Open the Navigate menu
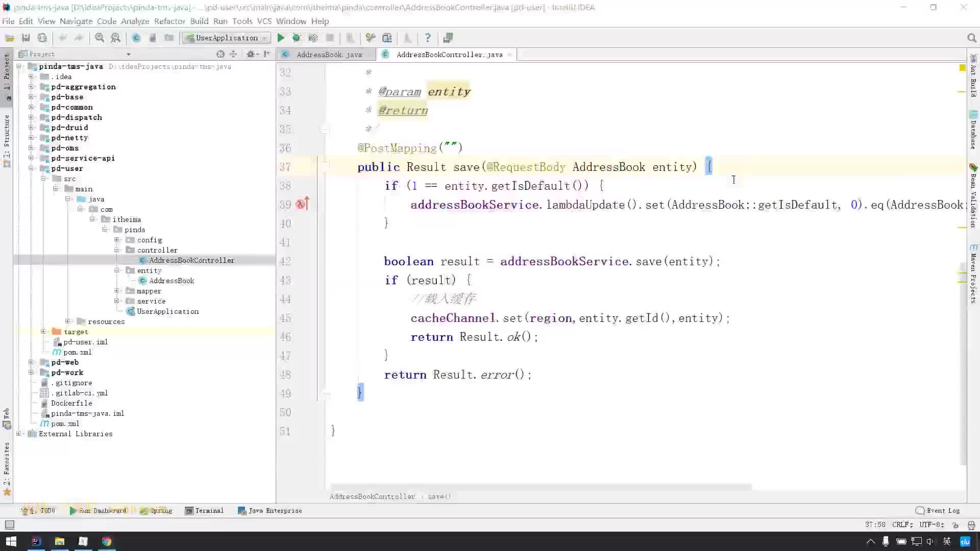Viewport: 980px width, 551px height. [x=76, y=21]
